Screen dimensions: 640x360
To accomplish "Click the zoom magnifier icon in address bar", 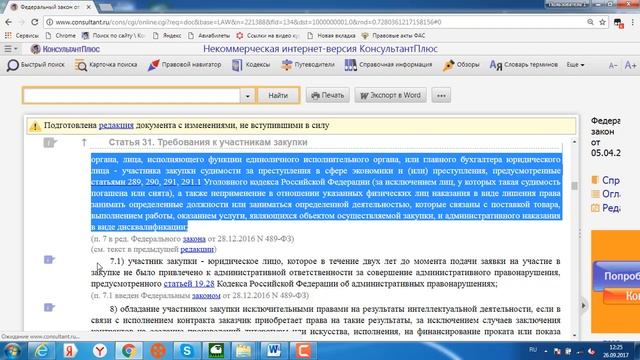I will [591, 22].
